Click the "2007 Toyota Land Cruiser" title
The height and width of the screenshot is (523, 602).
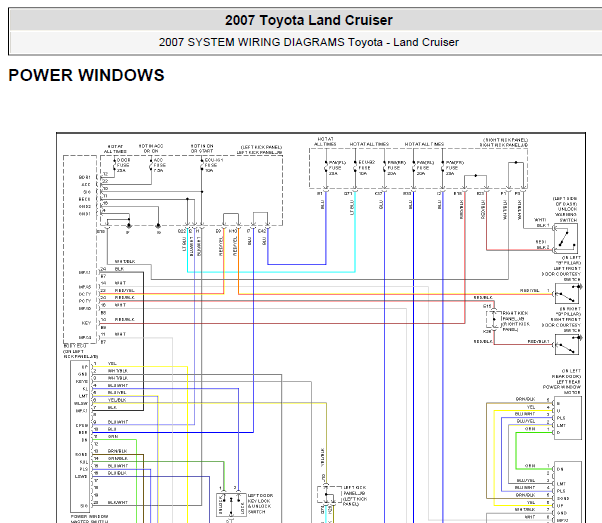click(x=309, y=20)
